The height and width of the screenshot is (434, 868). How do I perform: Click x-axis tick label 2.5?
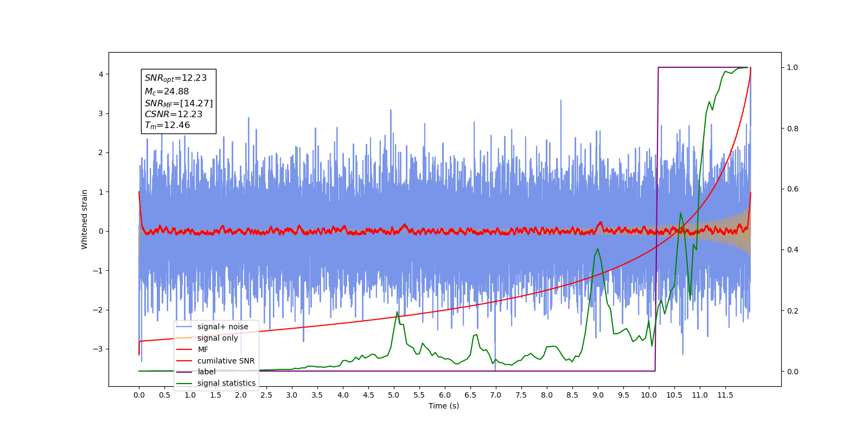click(266, 395)
